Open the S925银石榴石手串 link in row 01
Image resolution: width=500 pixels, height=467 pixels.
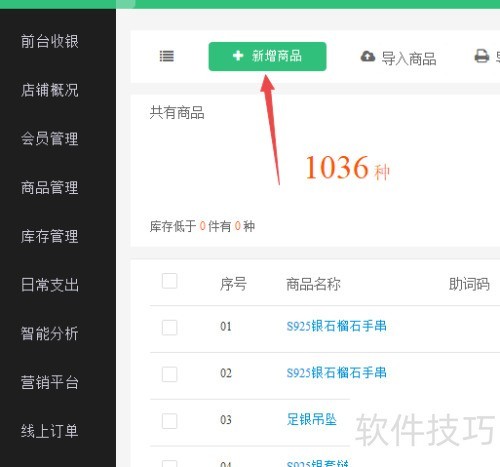336,326
